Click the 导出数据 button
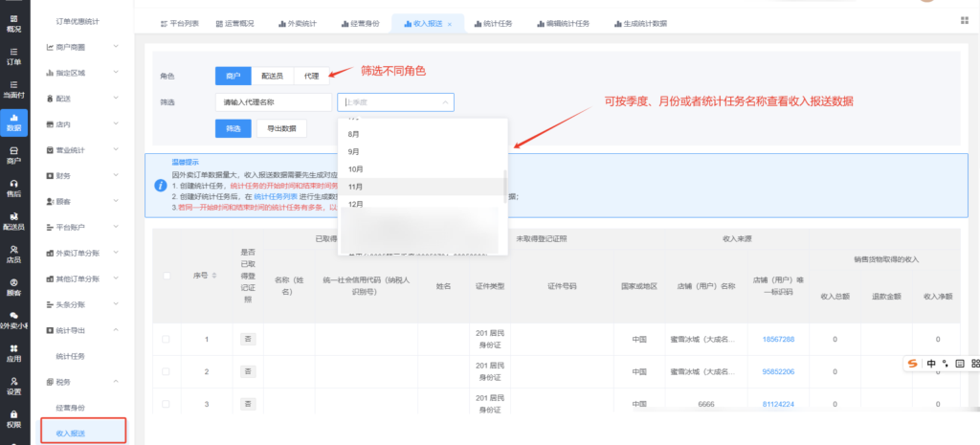Screen dimensions: 980x445 (x=281, y=128)
